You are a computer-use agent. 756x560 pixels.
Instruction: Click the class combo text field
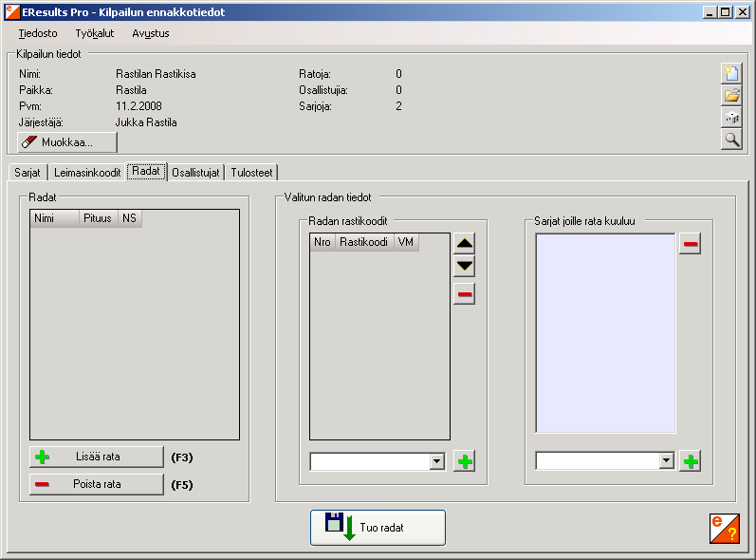(598, 461)
